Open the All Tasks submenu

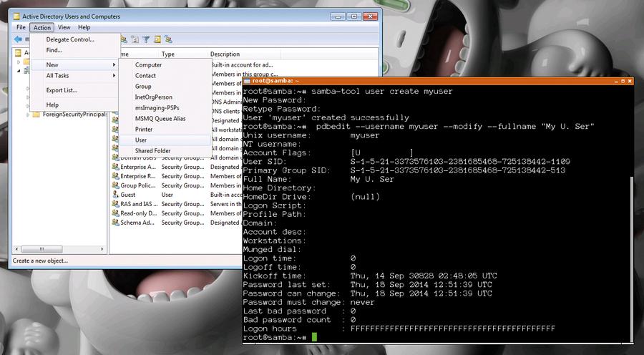pos(74,76)
